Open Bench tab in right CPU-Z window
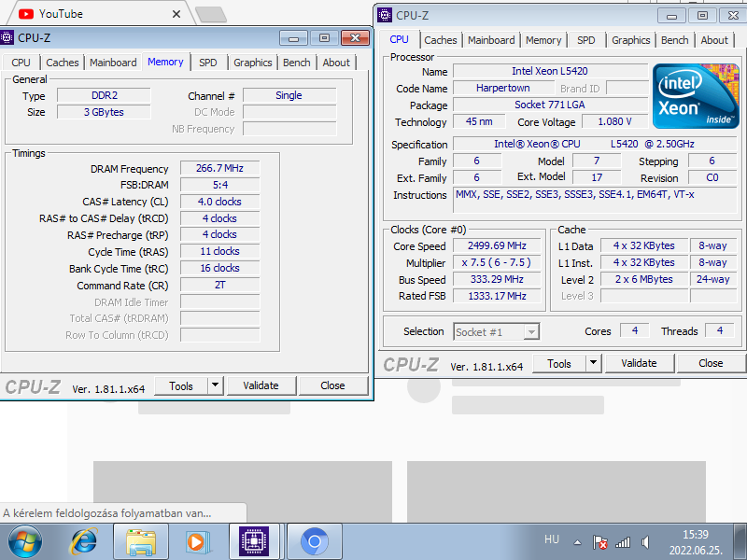This screenshot has height=560, width=747. (674, 40)
